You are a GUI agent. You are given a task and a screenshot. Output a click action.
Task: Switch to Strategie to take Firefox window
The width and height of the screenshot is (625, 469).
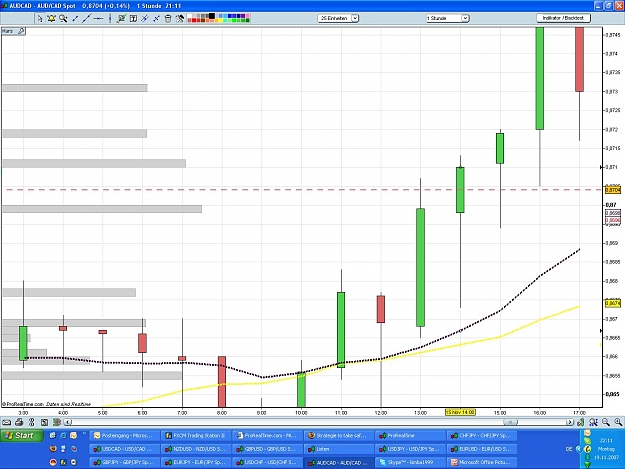(x=339, y=436)
